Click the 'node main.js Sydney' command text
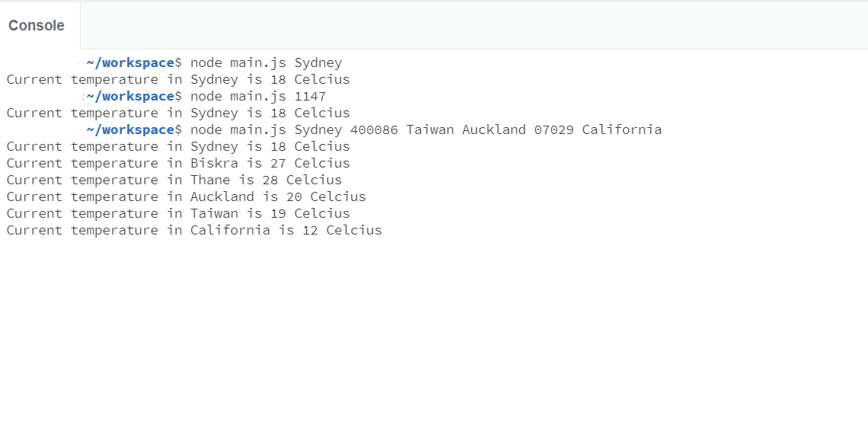The image size is (868, 431). (266, 63)
